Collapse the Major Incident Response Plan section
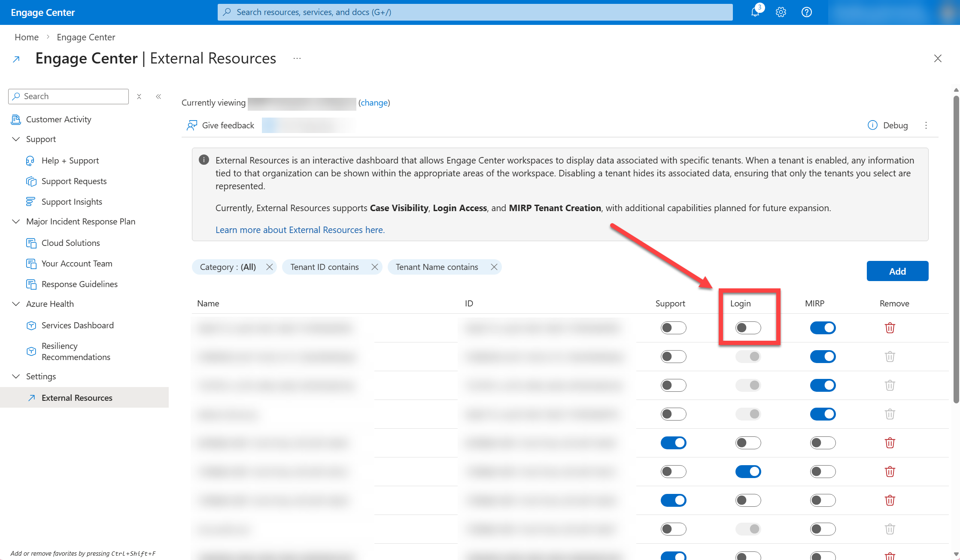960x560 pixels. click(x=16, y=221)
